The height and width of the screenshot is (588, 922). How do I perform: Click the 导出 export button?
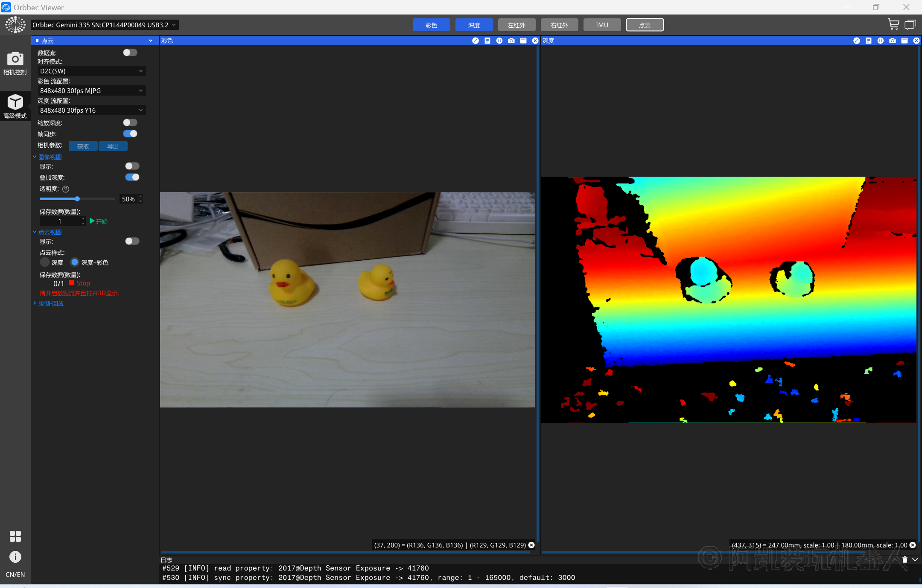[x=113, y=146]
